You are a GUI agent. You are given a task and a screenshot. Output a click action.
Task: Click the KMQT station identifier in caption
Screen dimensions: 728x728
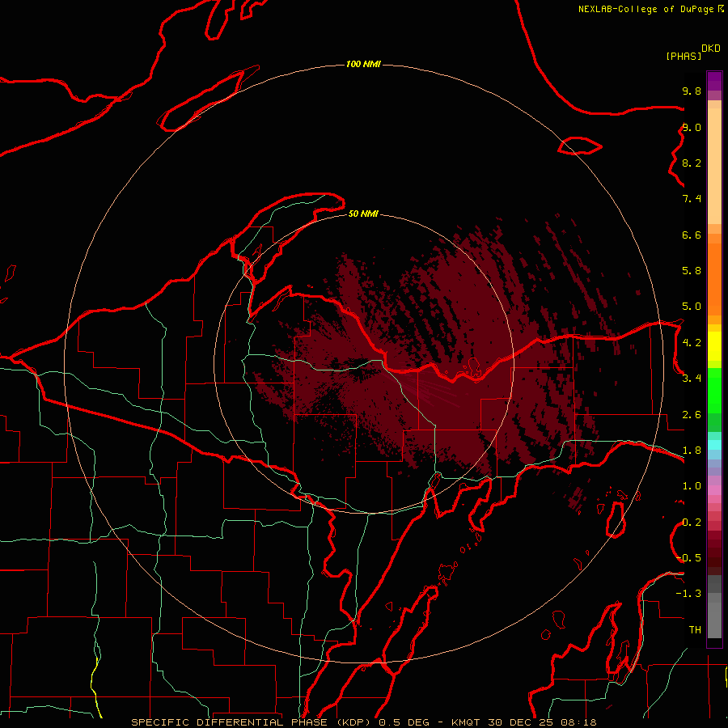(x=466, y=722)
